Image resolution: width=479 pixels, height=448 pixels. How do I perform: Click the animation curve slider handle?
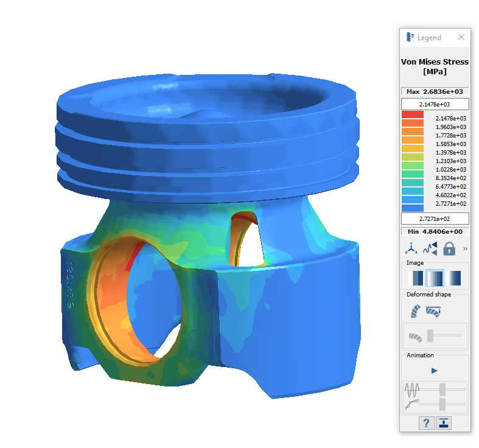pyautogui.click(x=442, y=404)
